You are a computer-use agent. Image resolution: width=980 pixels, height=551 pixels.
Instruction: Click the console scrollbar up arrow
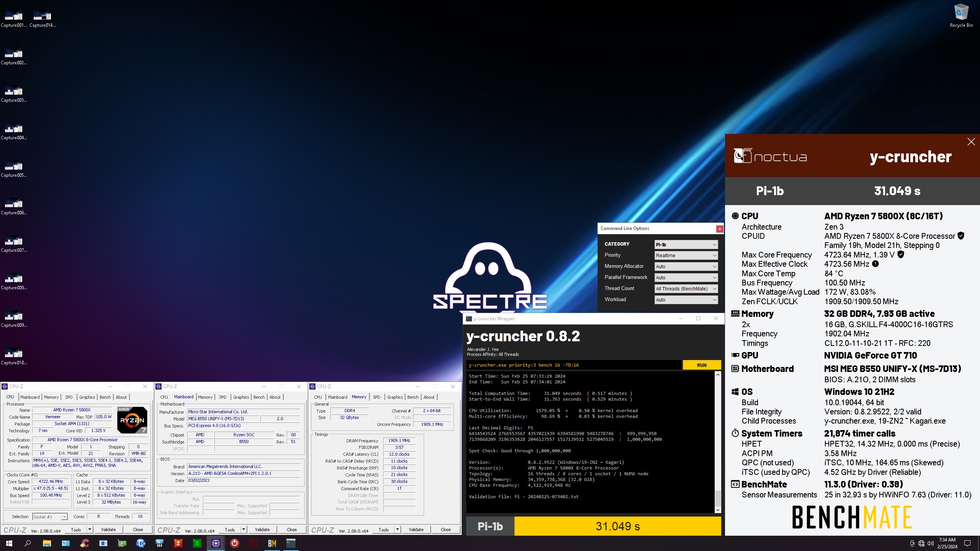pos(718,375)
